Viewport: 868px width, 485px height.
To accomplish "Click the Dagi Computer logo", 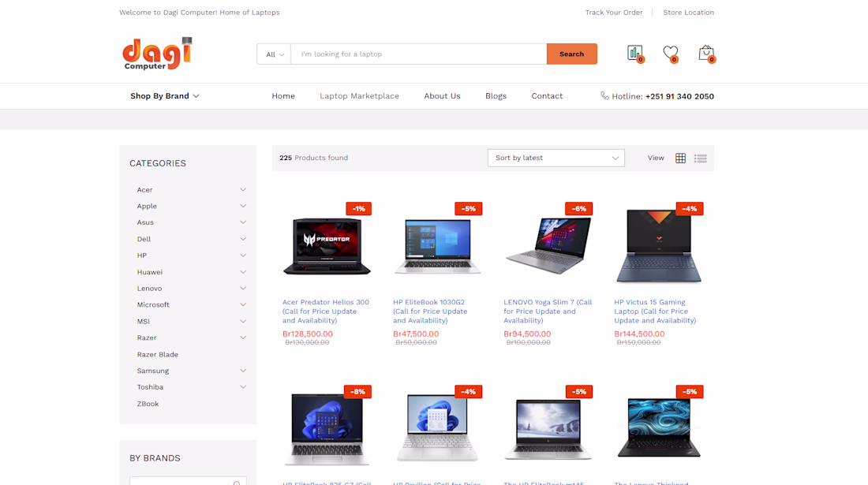I will click(157, 54).
